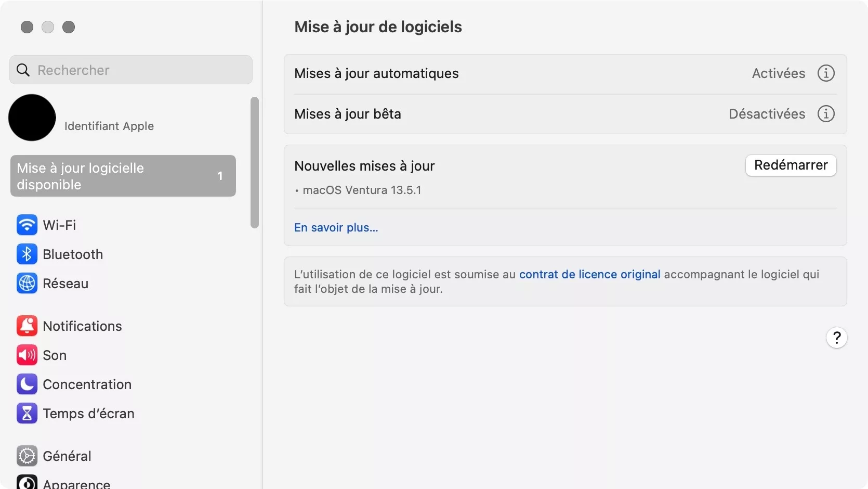Click the question mark help button
The width and height of the screenshot is (868, 489).
pyautogui.click(x=837, y=338)
